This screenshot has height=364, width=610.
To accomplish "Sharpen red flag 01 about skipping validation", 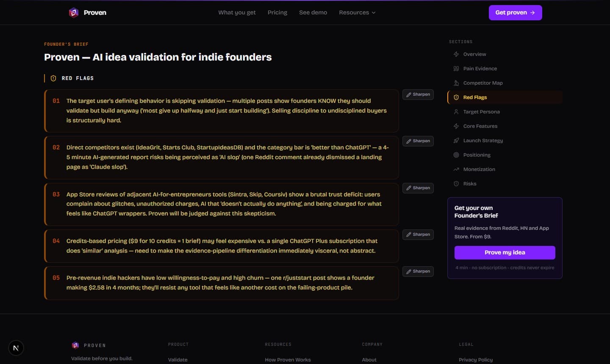I will pos(418,94).
